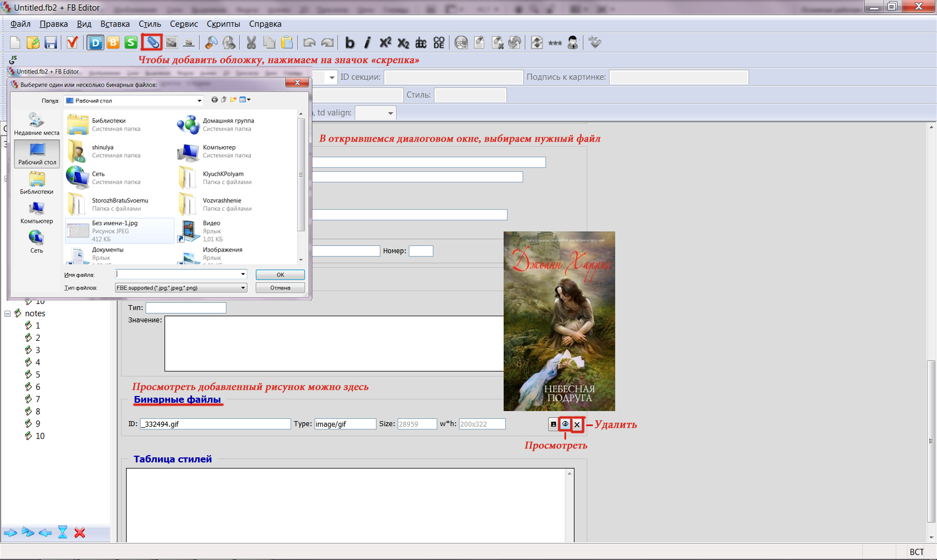
Task: Select the StorozhBratuSvoemu folder
Action: point(120,204)
